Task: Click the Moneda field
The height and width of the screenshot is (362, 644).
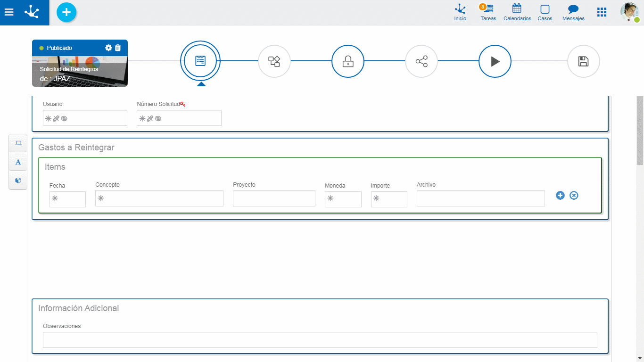Action: pos(343,199)
